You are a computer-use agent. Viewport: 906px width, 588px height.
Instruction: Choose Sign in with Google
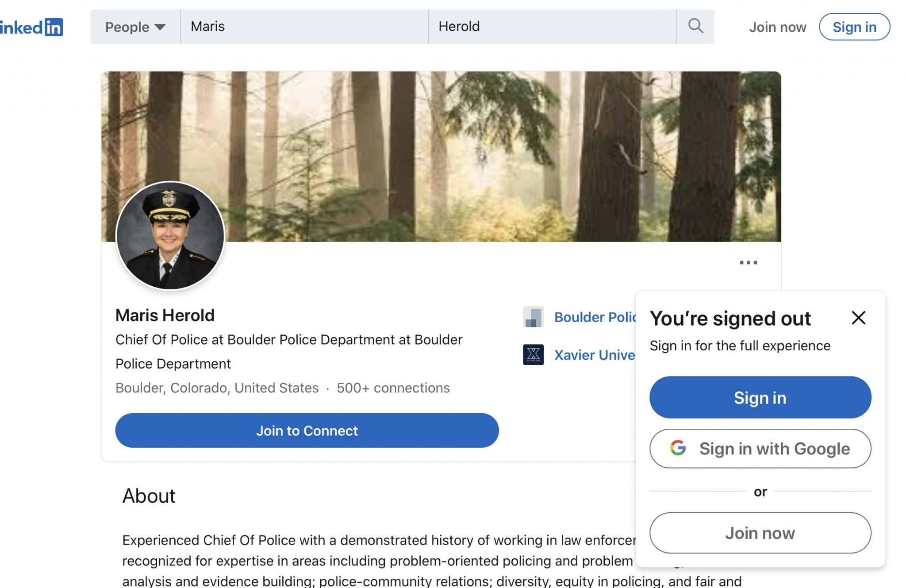760,449
